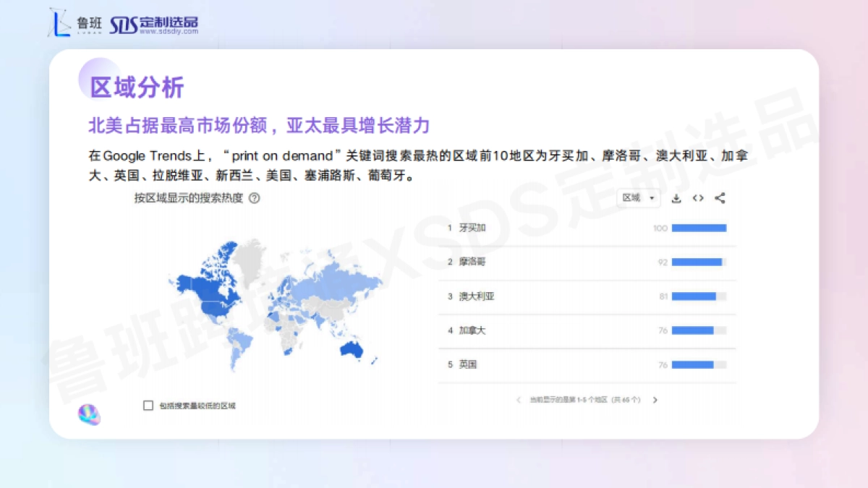
Task: Click the pagination text showing 共65个 regions
Action: [x=586, y=399]
